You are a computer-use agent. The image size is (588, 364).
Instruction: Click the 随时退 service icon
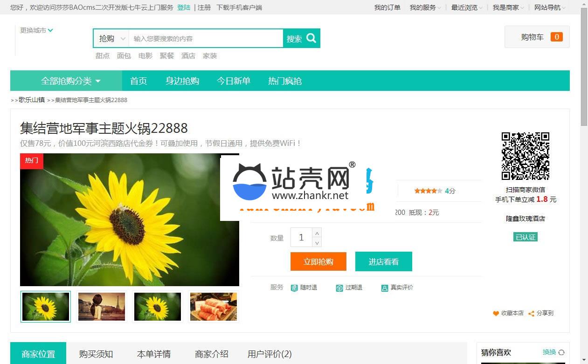(294, 288)
